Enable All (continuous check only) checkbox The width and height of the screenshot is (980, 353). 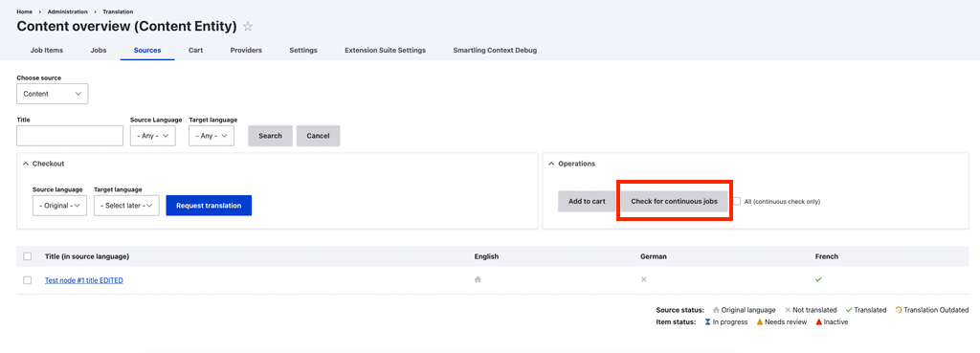pos(738,201)
